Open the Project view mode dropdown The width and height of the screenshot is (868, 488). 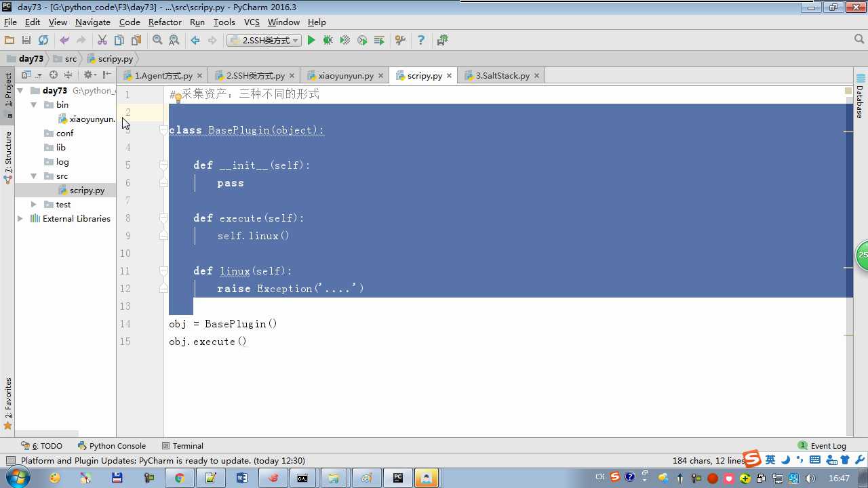[31, 75]
